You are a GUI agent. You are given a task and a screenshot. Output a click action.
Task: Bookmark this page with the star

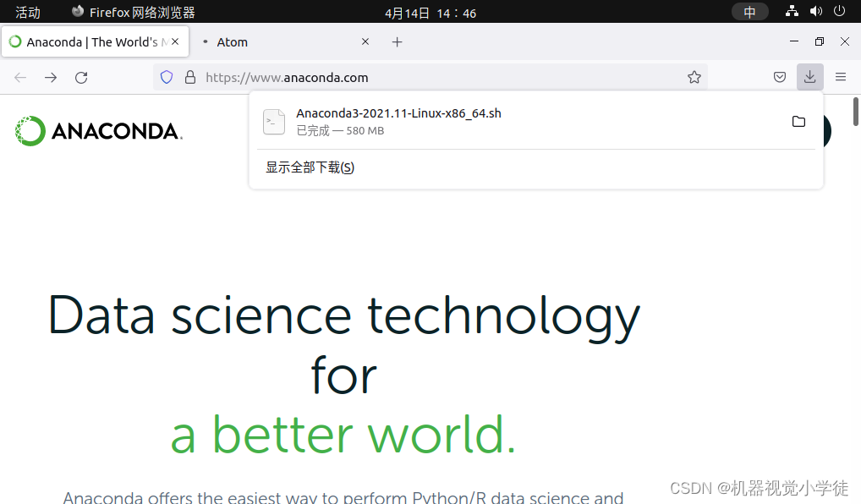point(694,78)
